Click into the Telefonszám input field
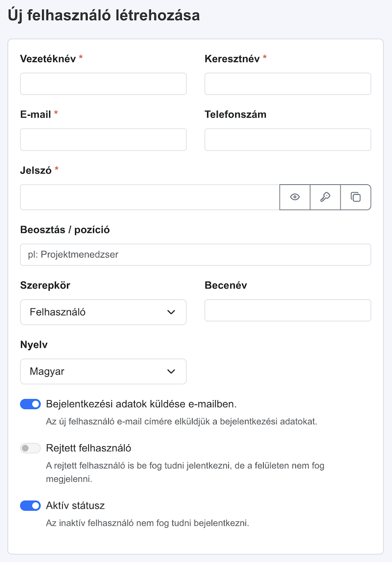 click(x=288, y=139)
